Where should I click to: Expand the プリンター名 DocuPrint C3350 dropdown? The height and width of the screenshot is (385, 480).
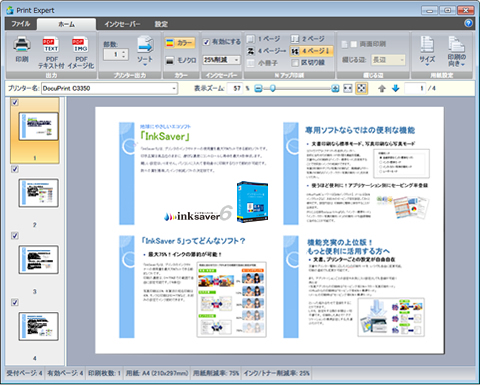click(x=110, y=88)
